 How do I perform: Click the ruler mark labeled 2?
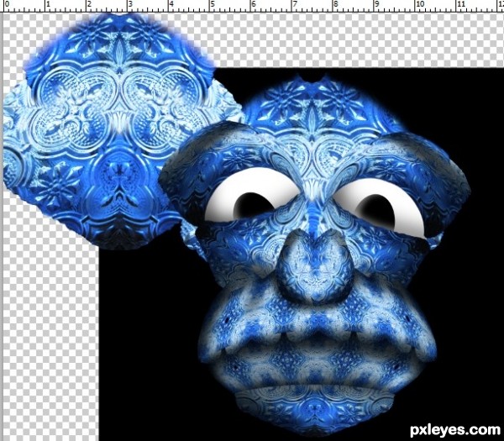(89, 4)
